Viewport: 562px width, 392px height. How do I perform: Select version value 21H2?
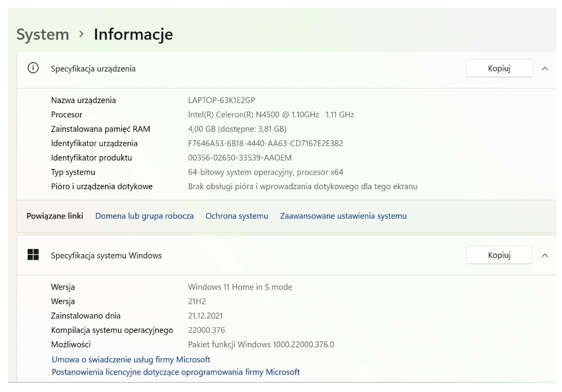[x=197, y=301]
